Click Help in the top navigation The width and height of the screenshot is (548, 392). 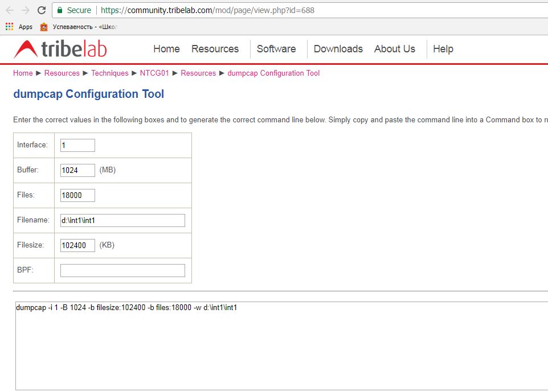[443, 49]
